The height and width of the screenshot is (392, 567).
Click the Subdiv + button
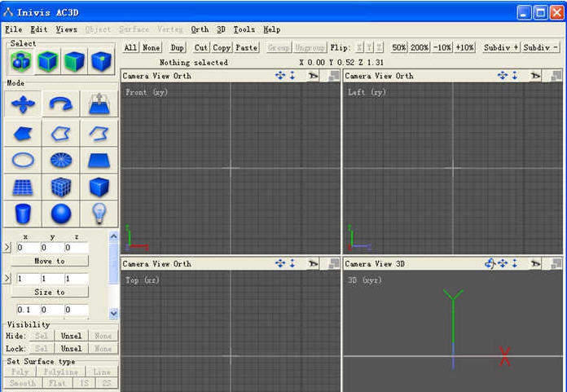click(500, 48)
